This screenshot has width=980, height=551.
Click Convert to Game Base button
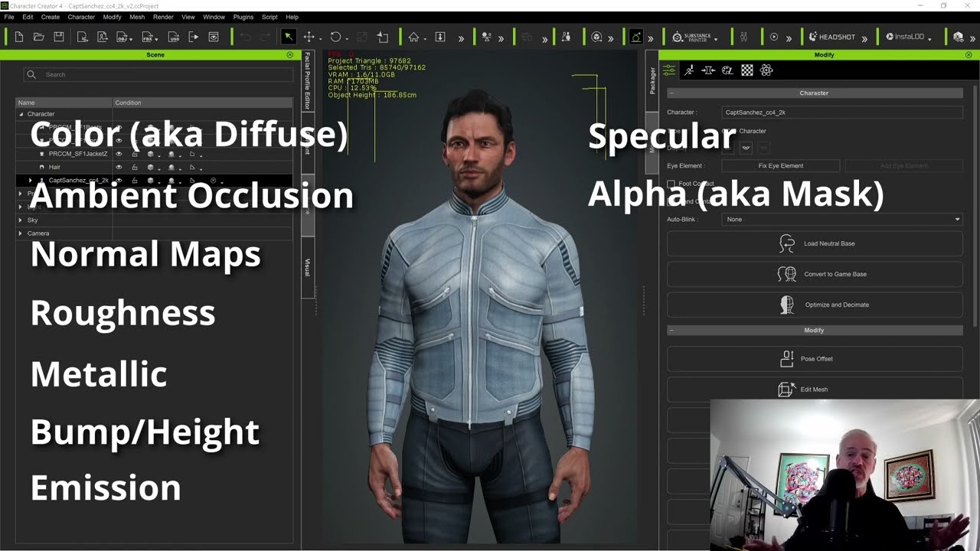click(815, 274)
